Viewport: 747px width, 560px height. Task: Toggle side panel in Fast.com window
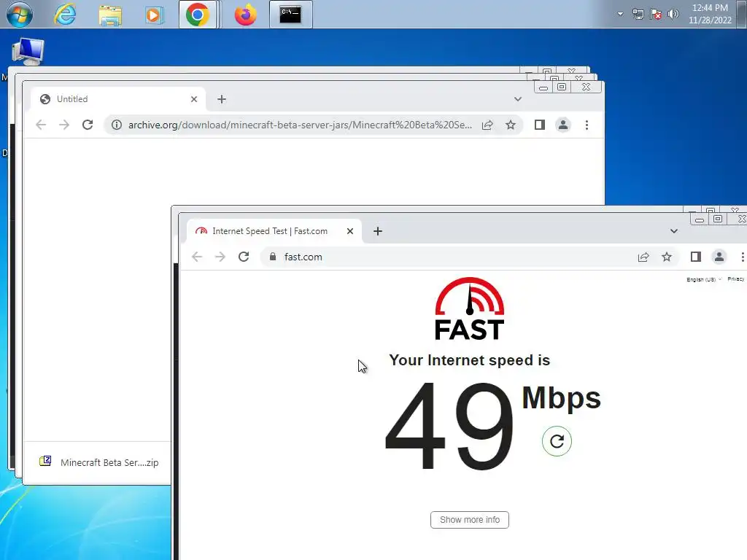pyautogui.click(x=695, y=257)
